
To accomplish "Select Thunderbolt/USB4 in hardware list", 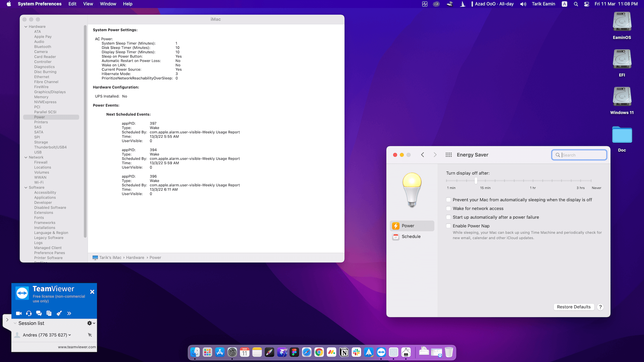I will pyautogui.click(x=50, y=147).
